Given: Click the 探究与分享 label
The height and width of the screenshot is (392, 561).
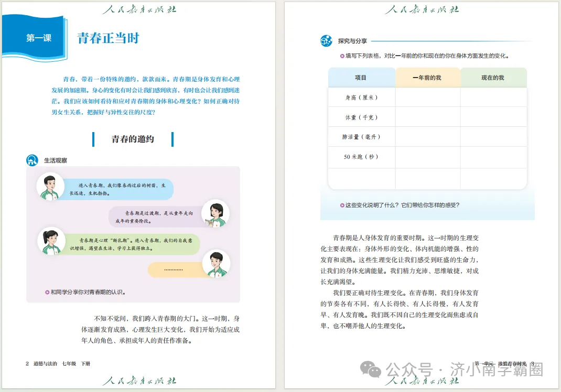Looking at the screenshot, I should click(x=352, y=41).
